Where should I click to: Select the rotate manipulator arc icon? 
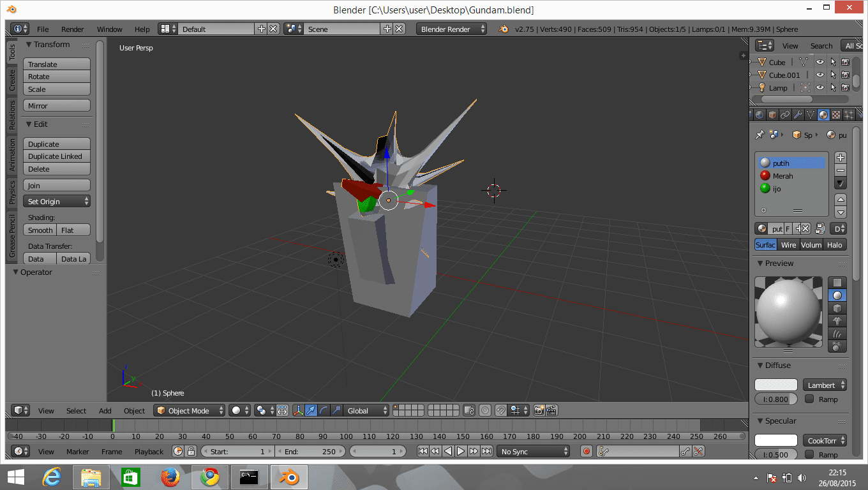324,411
